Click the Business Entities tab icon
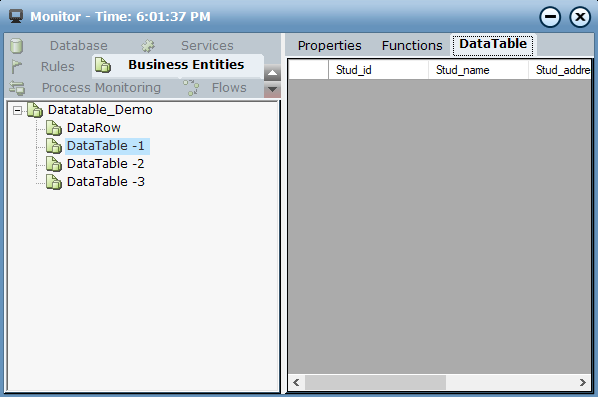Screen dimensions: 598x397 [103, 65]
